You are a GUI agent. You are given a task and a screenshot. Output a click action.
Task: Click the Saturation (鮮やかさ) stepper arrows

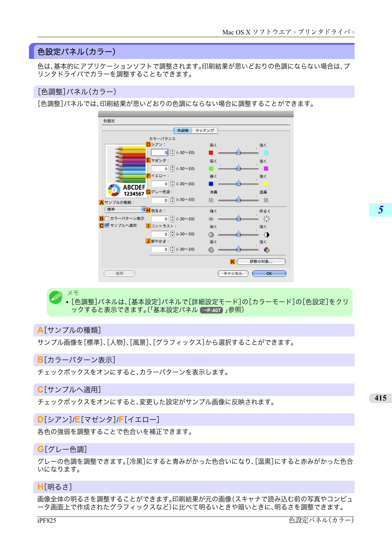pyautogui.click(x=172, y=249)
